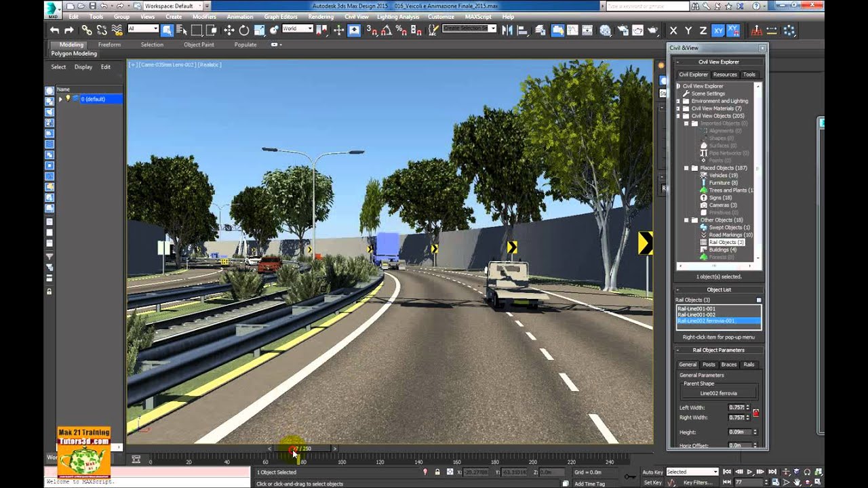Screen dimensions: 868x488
Task: Click the Set Key button
Action: [652, 483]
